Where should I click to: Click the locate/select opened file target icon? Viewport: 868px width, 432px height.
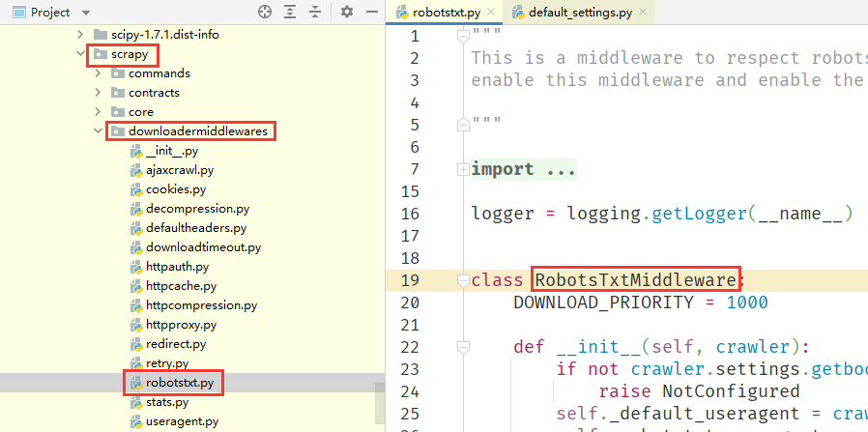(265, 13)
